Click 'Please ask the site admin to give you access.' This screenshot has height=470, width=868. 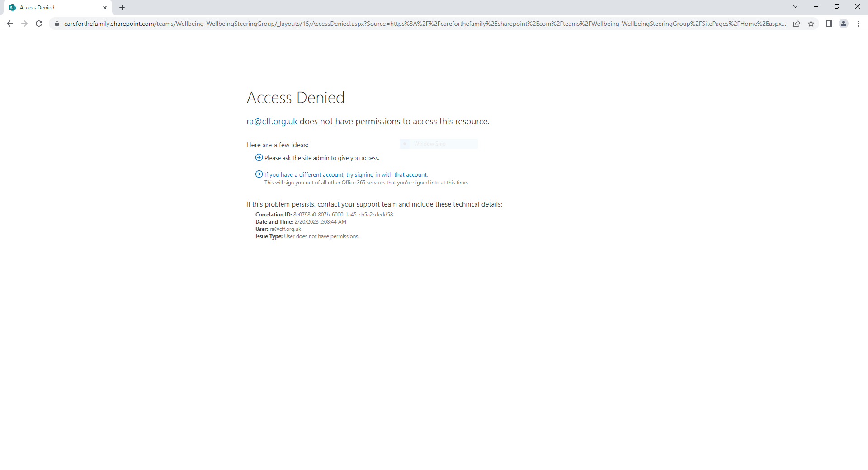coord(322,158)
